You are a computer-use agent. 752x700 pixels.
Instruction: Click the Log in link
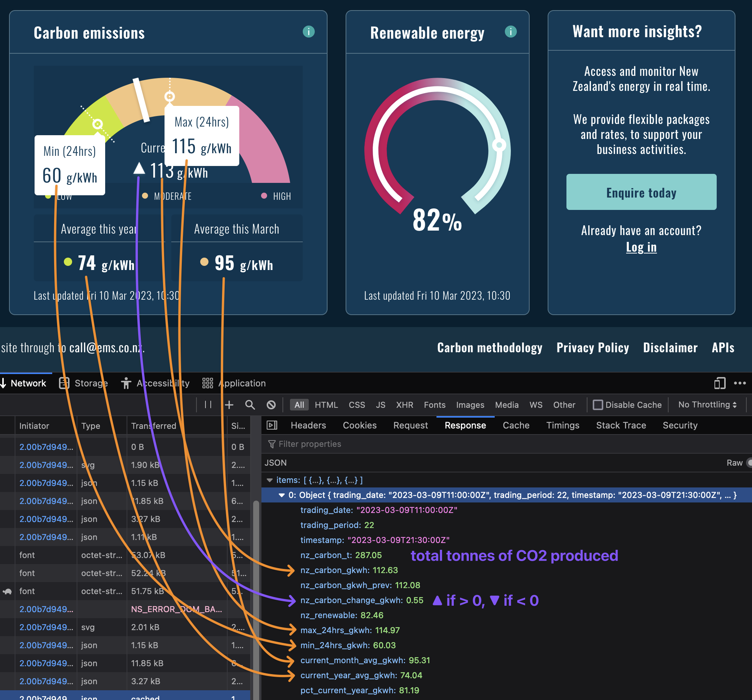click(641, 247)
